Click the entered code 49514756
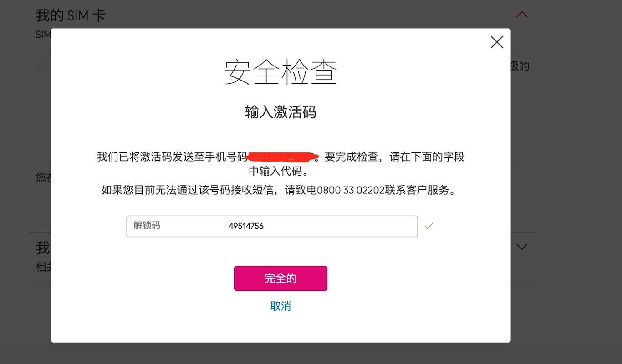The image size is (622, 364). point(246,226)
